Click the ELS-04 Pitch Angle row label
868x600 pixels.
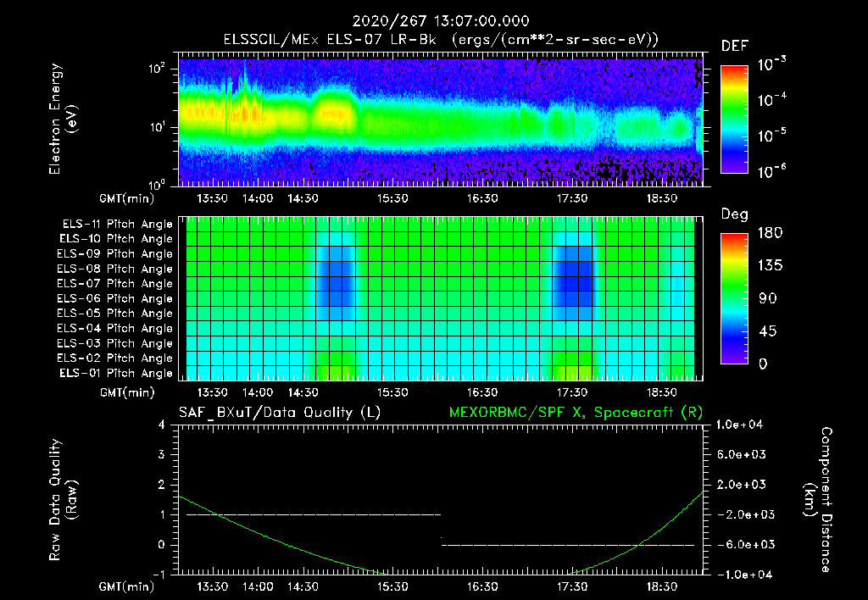[114, 328]
